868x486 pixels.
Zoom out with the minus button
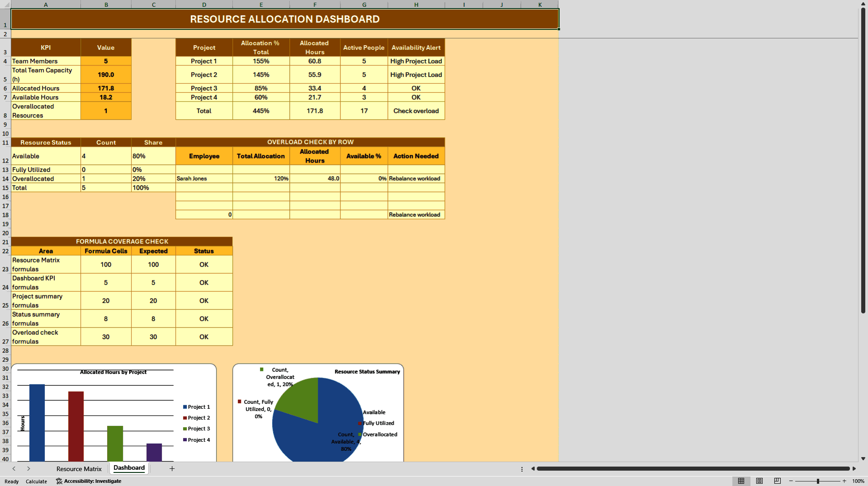click(791, 481)
